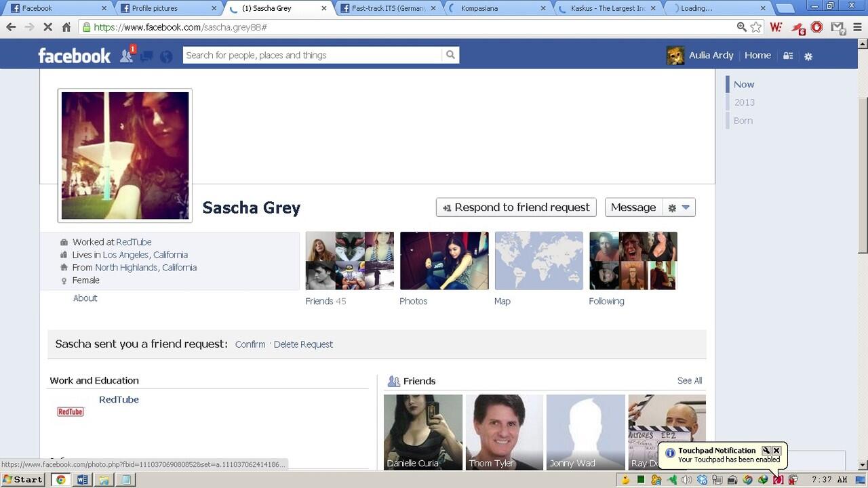868x488 pixels.
Task: Bookmark this page with the star icon
Action: (756, 27)
